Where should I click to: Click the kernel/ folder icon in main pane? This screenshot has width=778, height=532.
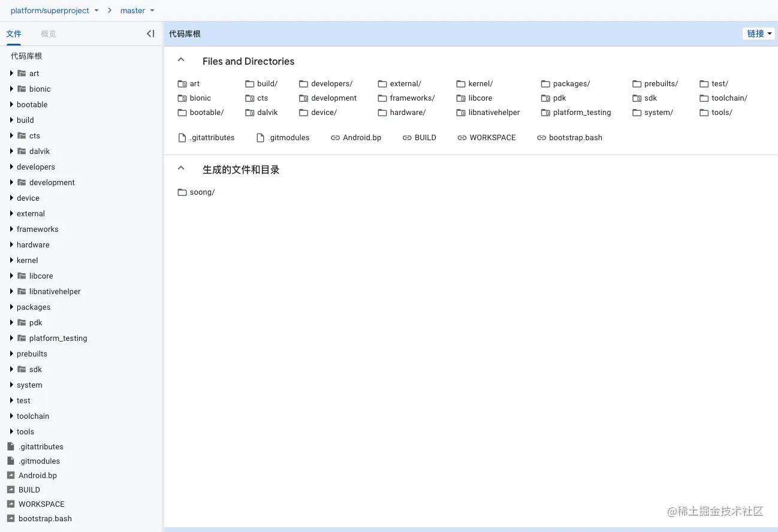(461, 84)
